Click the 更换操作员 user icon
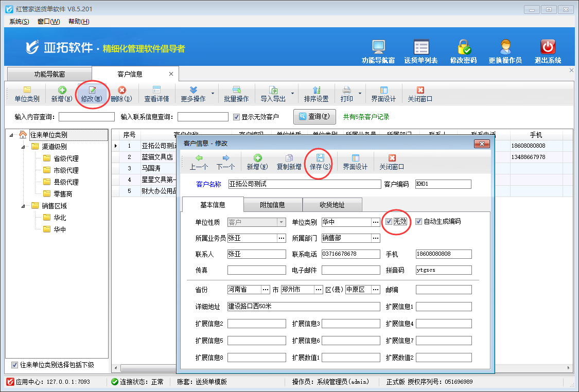 pos(505,47)
